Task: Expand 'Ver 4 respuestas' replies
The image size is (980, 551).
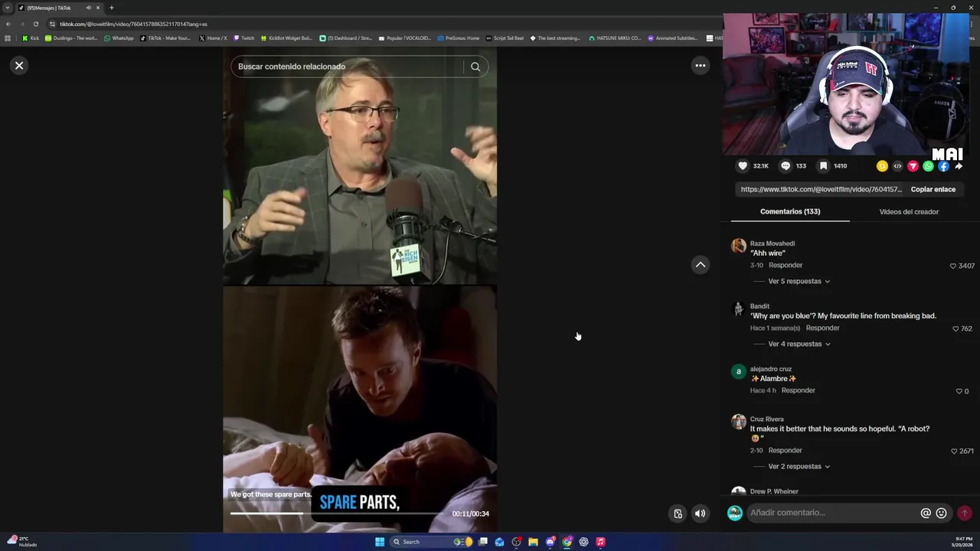Action: (799, 344)
